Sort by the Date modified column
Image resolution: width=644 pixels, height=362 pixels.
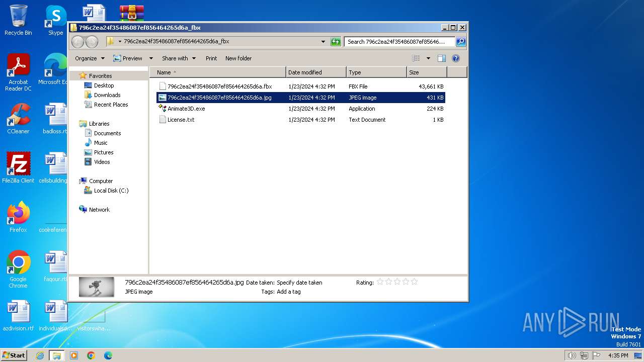[316, 72]
